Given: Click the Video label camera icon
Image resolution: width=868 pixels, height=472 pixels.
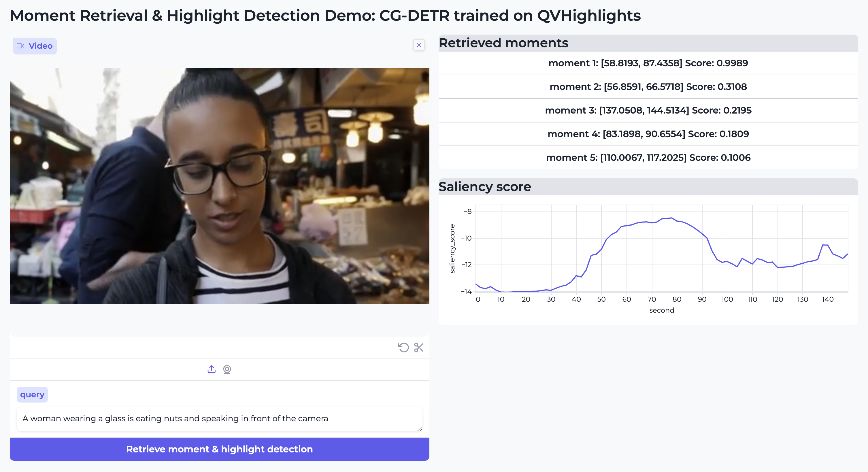Looking at the screenshot, I should [x=20, y=46].
